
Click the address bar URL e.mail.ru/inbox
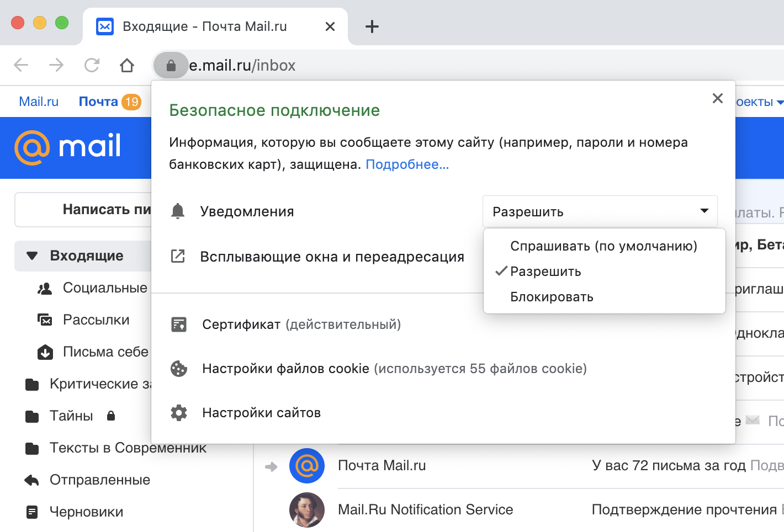[242, 65]
